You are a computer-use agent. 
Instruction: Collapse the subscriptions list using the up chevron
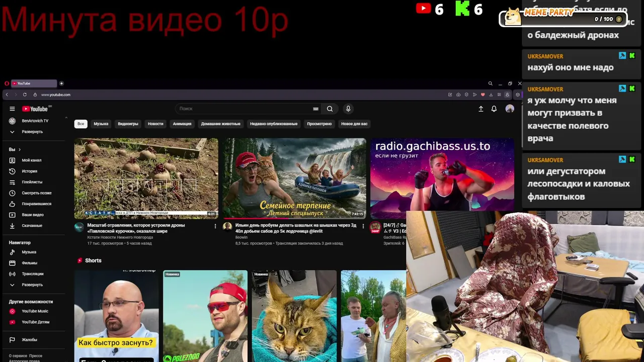66,118
